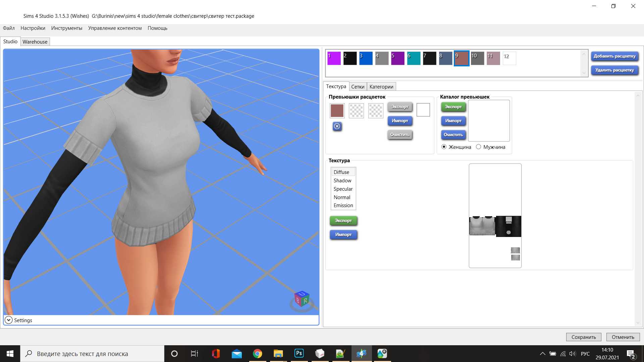Click the Сохранить button

(583, 337)
